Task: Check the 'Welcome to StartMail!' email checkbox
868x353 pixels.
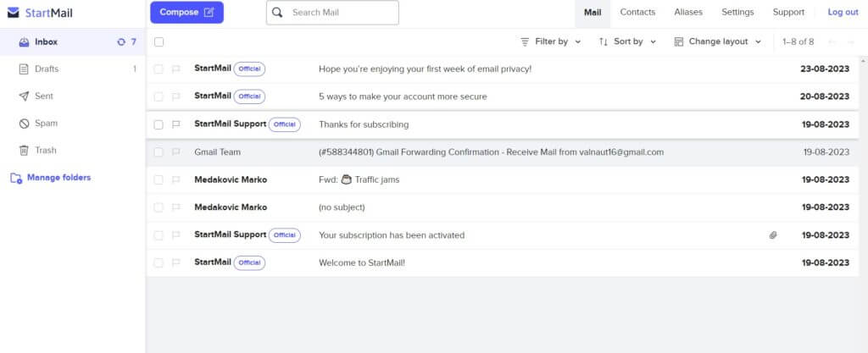Action: tap(159, 263)
